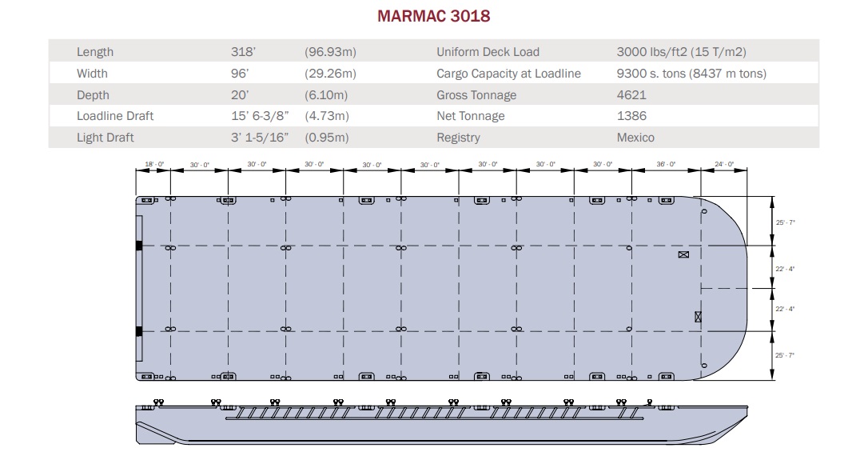Click the Registry value Mexico
This screenshot has height=456, width=868.
pos(635,138)
